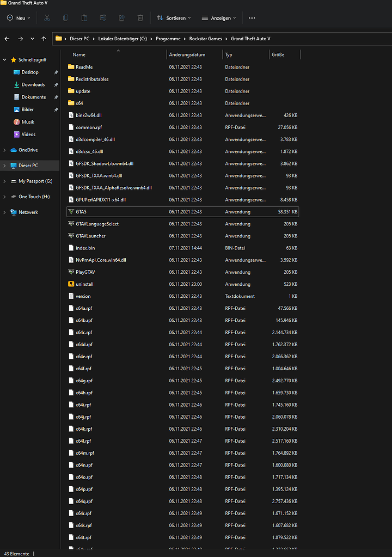Click Dieser PC in the address breadcrumb
Screen dimensions: 392x557
(79, 39)
